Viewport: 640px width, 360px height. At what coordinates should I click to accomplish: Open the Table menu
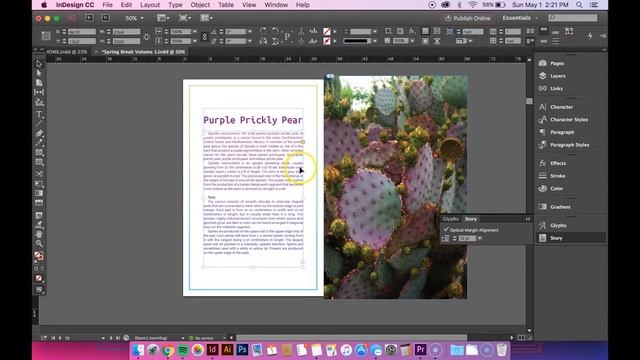click(x=226, y=5)
